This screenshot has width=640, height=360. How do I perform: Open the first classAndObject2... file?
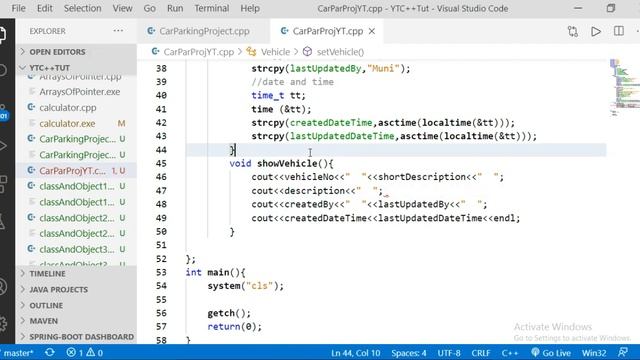click(77, 218)
